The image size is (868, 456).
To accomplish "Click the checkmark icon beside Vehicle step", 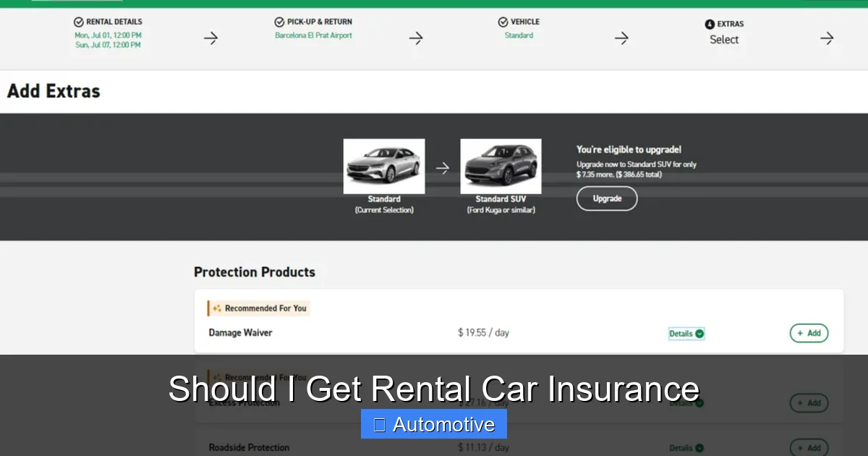I will coord(503,22).
